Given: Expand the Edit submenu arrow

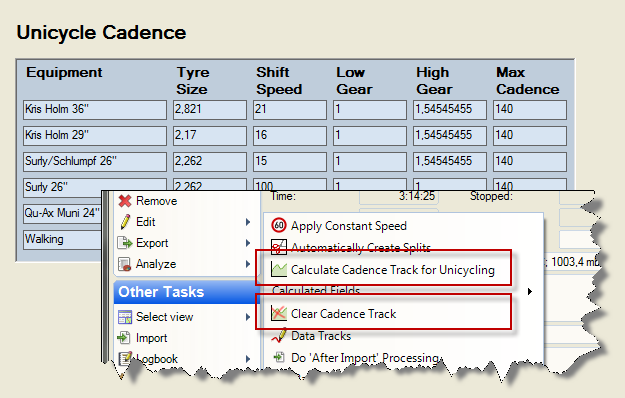Looking at the screenshot, I should point(248,222).
